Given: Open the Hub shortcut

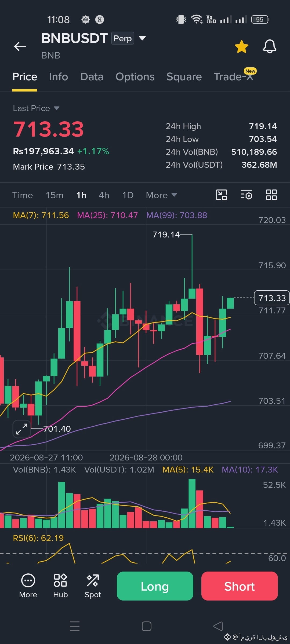Looking at the screenshot, I should (60, 586).
